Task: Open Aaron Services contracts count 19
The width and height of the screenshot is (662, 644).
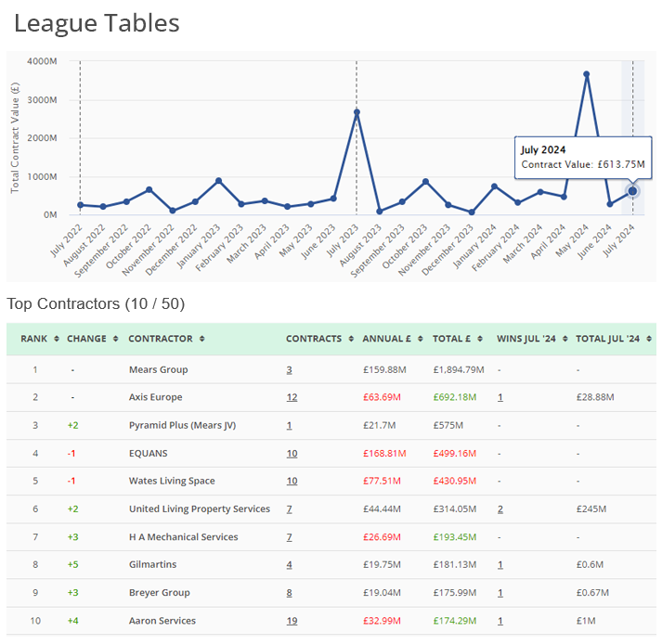Action: pos(292,621)
